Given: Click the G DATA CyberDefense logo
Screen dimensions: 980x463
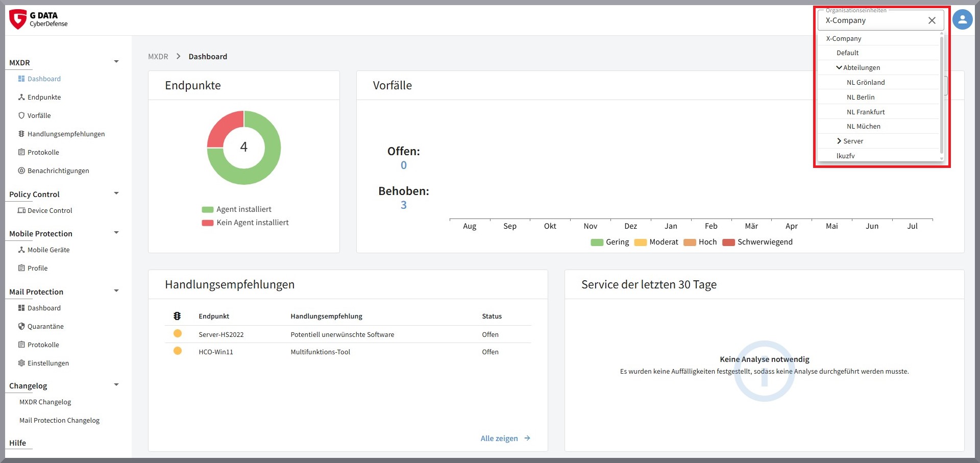Looking at the screenshot, I should (39, 19).
